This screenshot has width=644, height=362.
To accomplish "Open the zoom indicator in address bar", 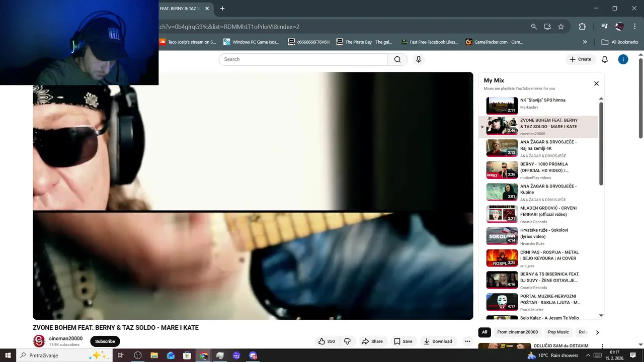I will point(534,27).
